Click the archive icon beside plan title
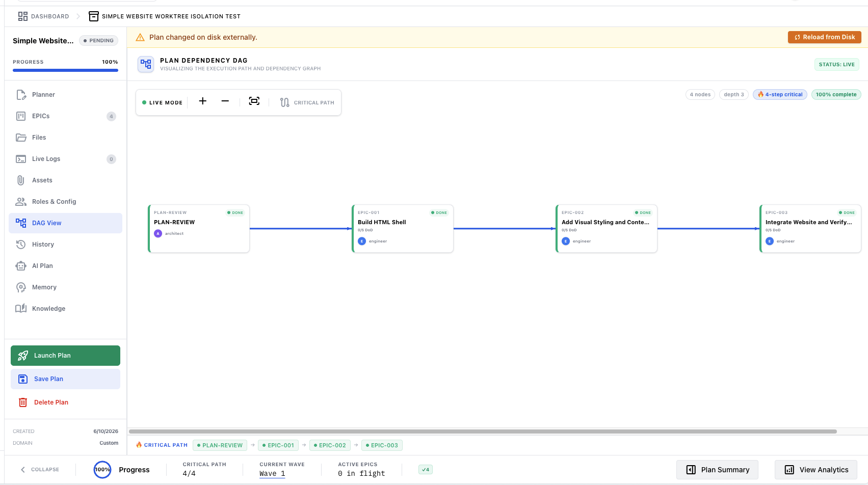Viewport: 868px width, 485px height. point(94,16)
